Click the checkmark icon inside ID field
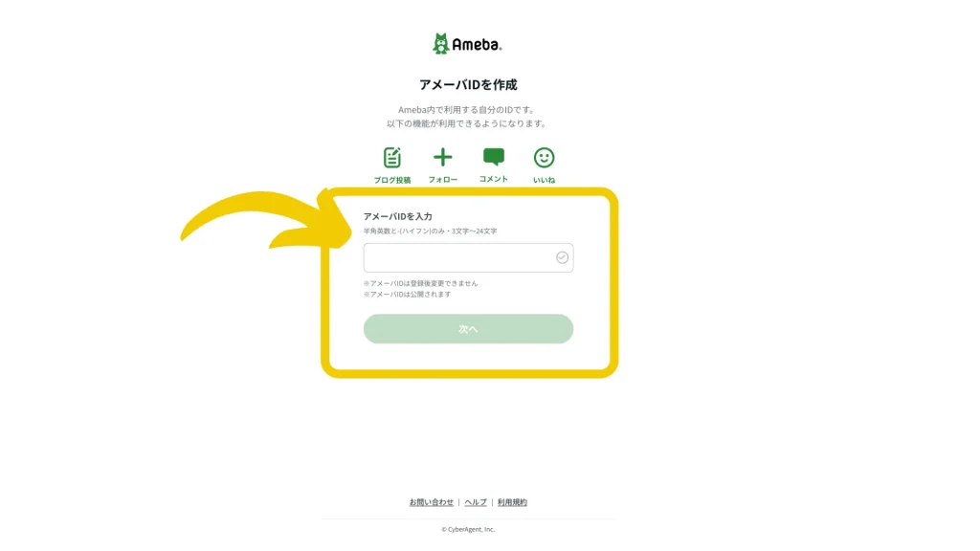The width and height of the screenshot is (980, 551). click(x=562, y=257)
